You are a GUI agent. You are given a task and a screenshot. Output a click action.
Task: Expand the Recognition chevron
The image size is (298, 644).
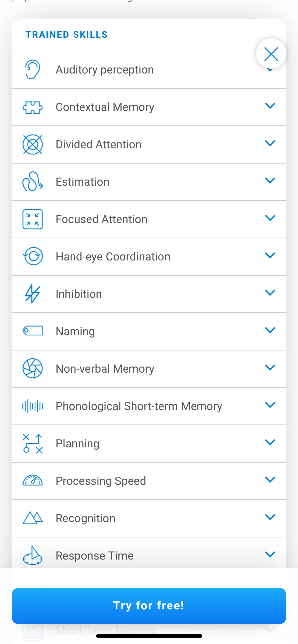(270, 517)
